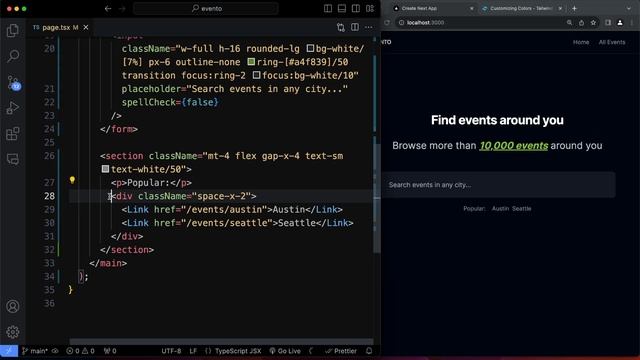Switch to the Create Next App browser tab
The height and width of the screenshot is (360, 640).
[433, 9]
